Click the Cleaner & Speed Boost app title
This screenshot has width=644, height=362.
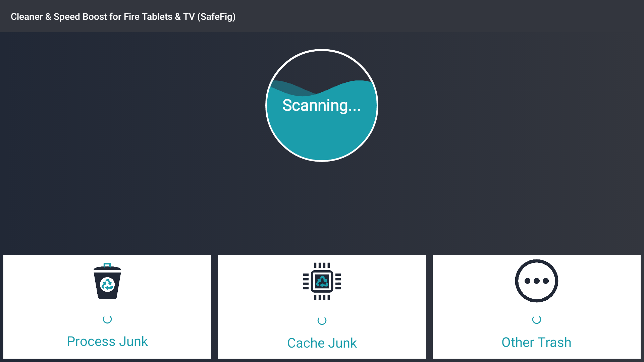123,16
